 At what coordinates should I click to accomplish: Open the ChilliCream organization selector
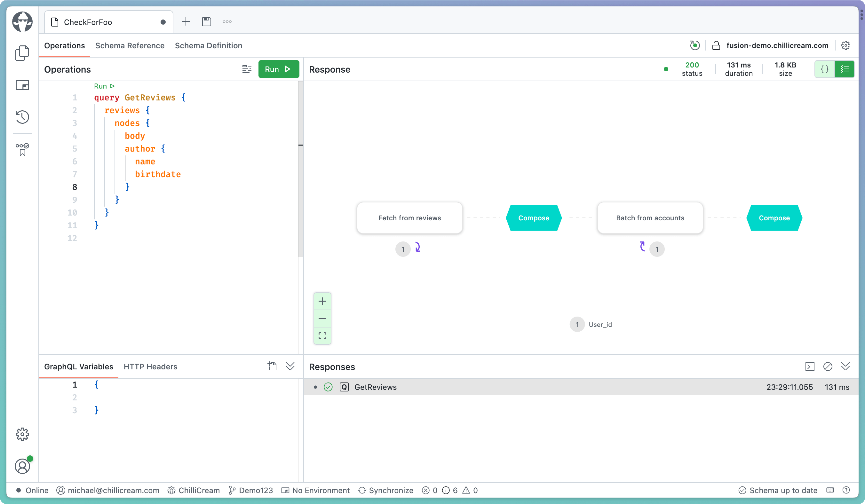coord(194,490)
